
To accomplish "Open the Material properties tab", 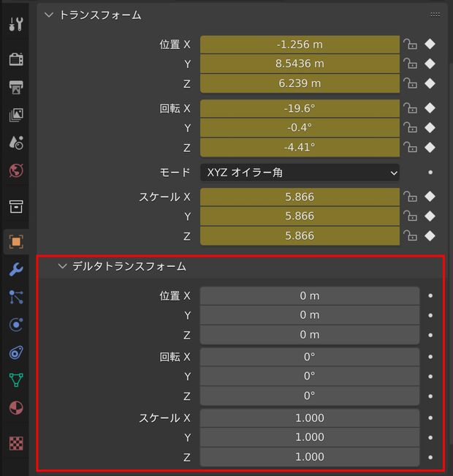I will pyautogui.click(x=16, y=408).
